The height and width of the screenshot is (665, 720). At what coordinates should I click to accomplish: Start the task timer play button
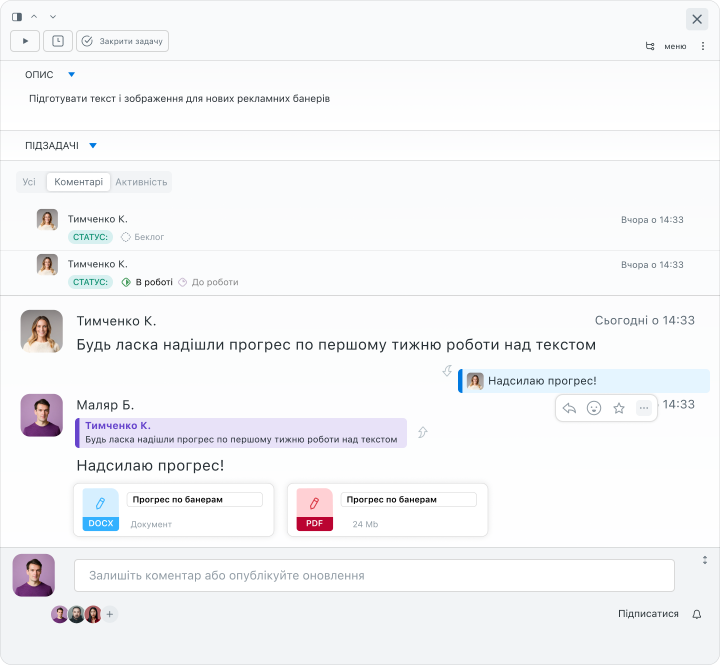click(25, 41)
